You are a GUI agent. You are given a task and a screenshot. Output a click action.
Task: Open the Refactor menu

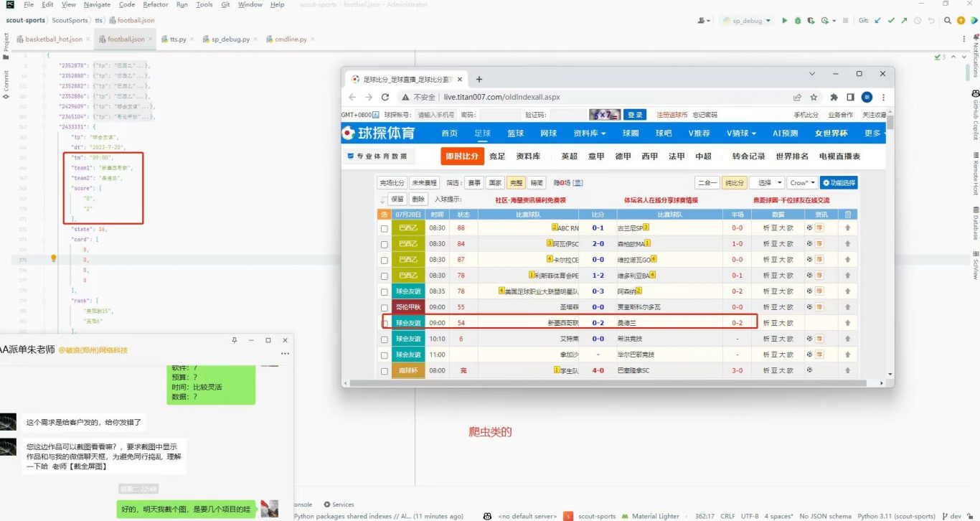[x=156, y=4]
